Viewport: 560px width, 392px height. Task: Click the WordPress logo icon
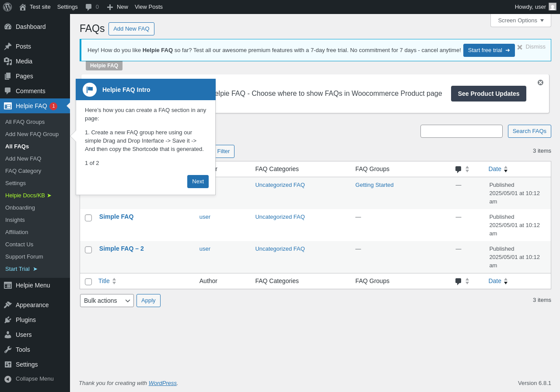[7, 7]
